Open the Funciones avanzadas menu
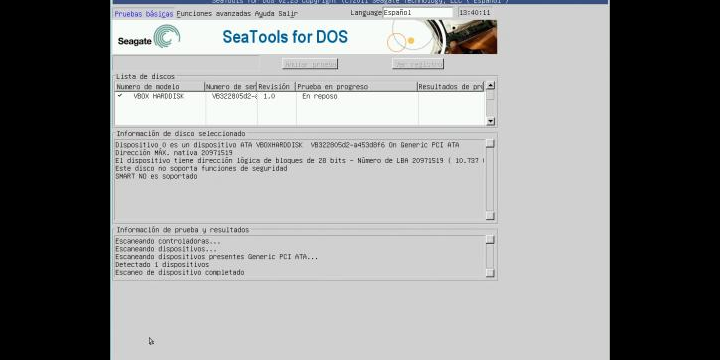Screen dimensions: 720x360 point(214,14)
